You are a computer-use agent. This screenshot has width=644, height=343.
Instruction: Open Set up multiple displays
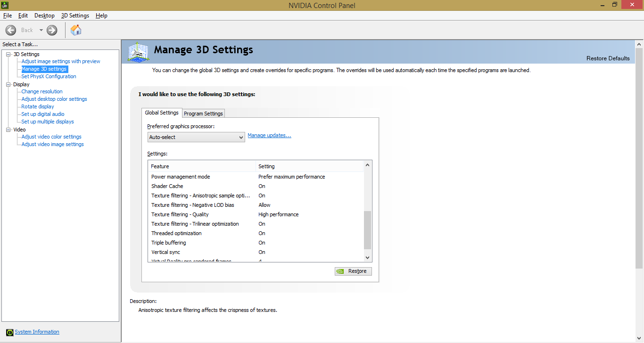pos(48,122)
